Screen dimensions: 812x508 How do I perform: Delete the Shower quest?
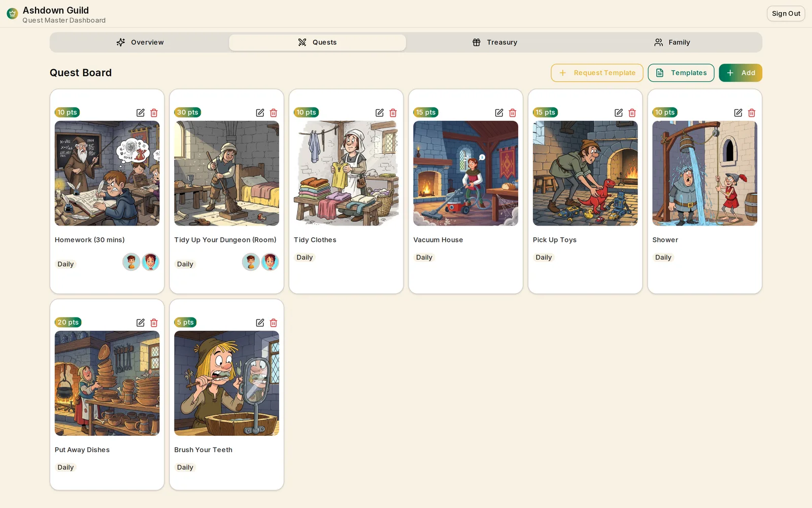[x=752, y=113]
